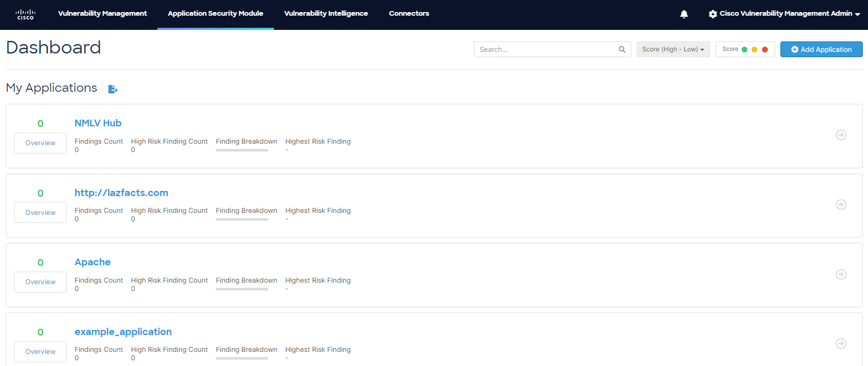Click NMLV Hub Finding Breakdown bar

(x=242, y=150)
